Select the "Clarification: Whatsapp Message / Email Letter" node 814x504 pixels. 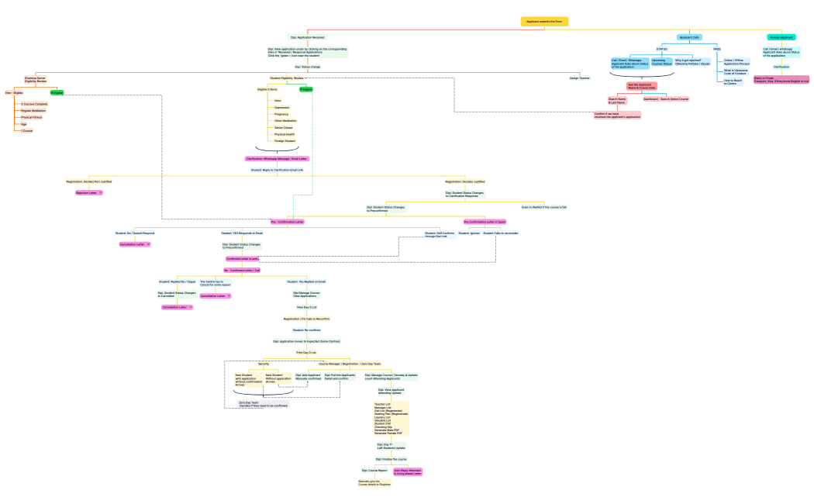277,158
